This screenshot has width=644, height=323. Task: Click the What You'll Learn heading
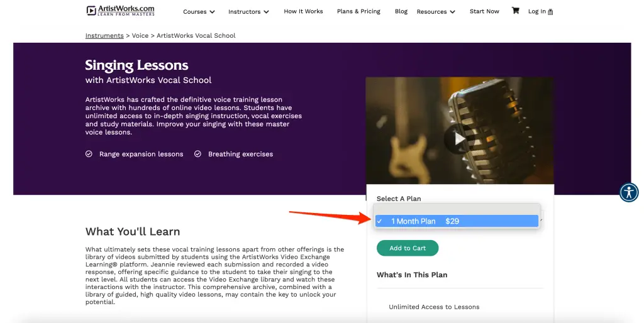pos(133,231)
